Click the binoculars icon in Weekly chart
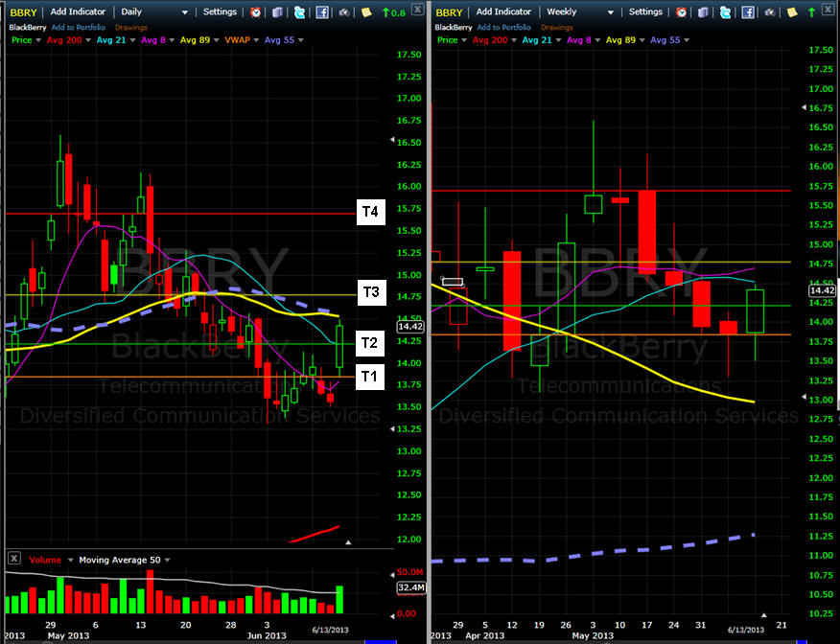The width and height of the screenshot is (840, 644). 771,12
